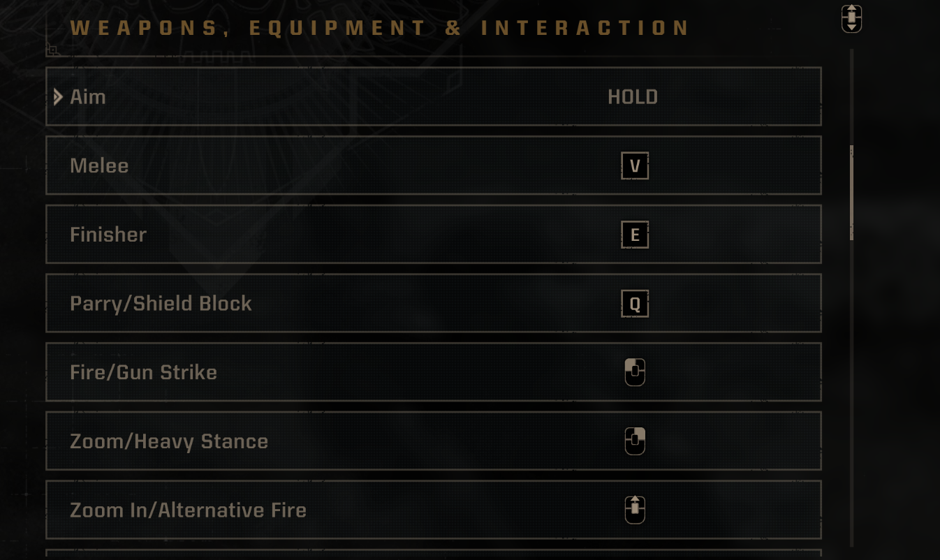Click the mouse scroll wheel hint icon at top right

(851, 19)
